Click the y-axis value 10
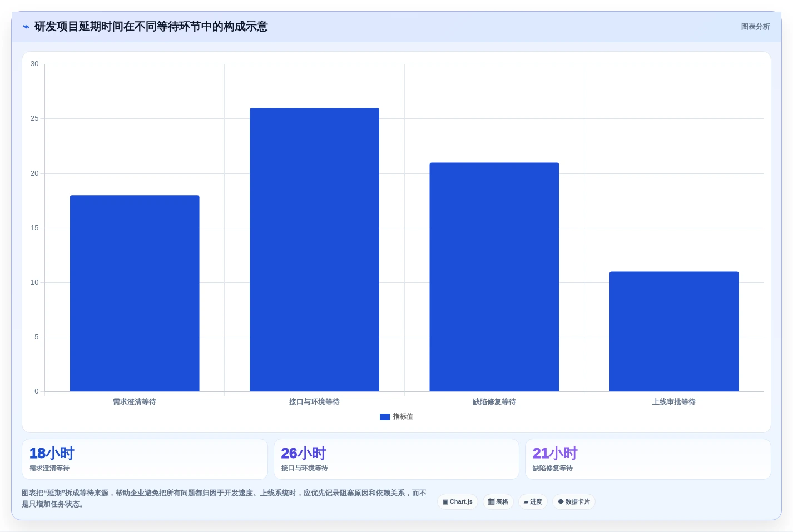The height and width of the screenshot is (532, 793). [34, 282]
